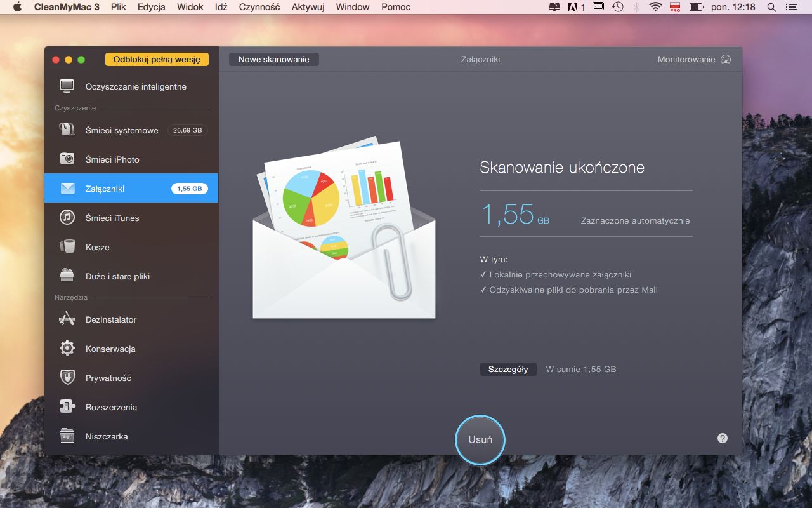Open the Aktywuj menu
812x508 pixels.
pos(308,7)
